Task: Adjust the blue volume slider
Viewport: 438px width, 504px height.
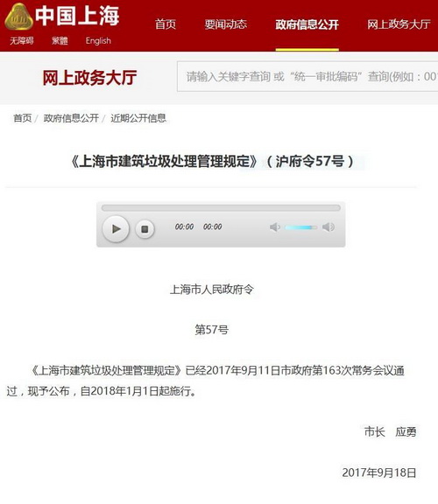Action: [x=300, y=227]
